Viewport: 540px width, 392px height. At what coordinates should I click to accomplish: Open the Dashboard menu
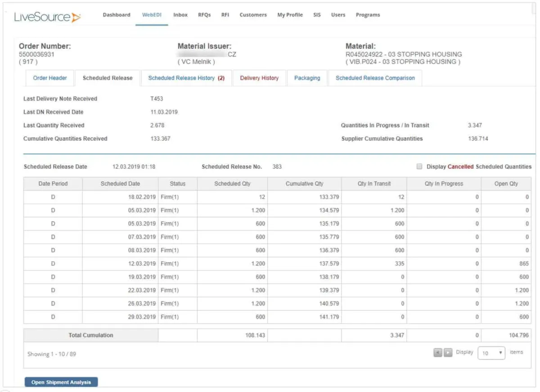117,15
